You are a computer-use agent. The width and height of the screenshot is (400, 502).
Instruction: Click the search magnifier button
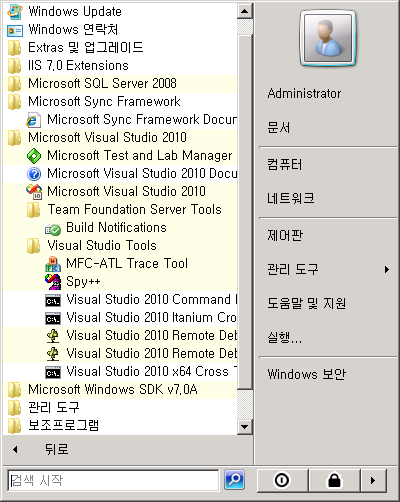(x=234, y=480)
